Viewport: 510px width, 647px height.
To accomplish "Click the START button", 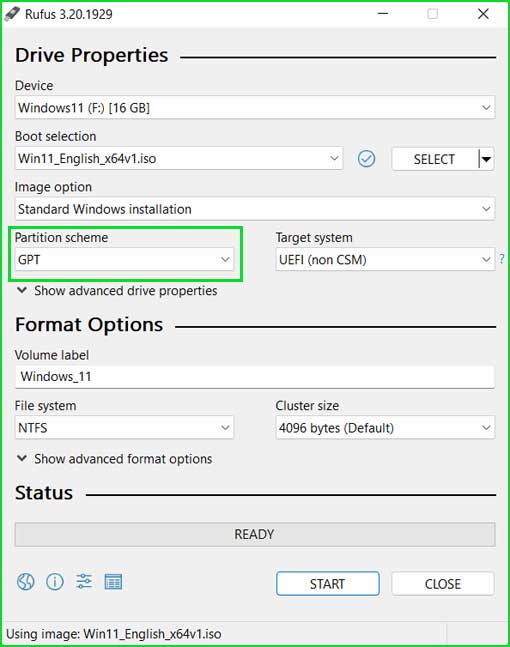I will (328, 583).
